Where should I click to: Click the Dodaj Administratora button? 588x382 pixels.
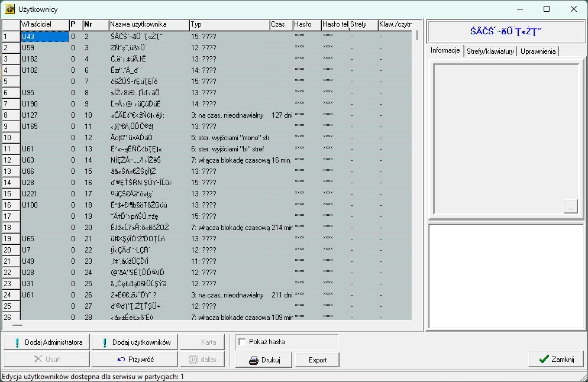(47, 342)
